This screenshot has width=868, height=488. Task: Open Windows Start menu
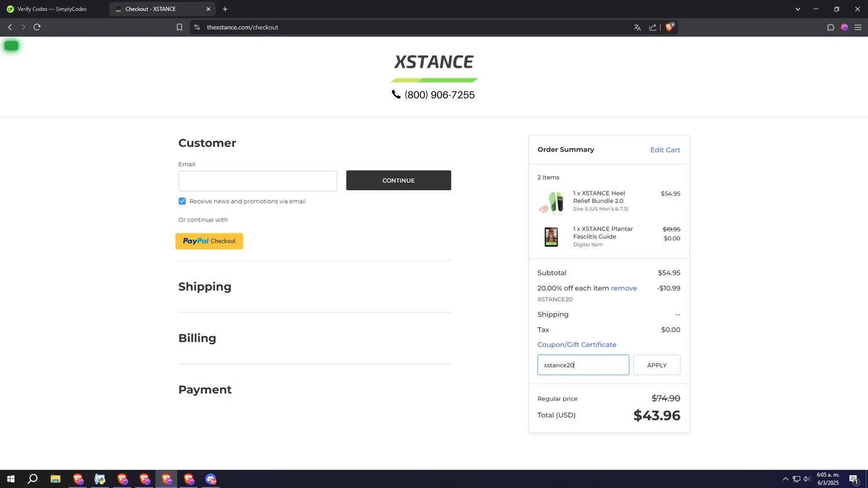pyautogui.click(x=10, y=479)
